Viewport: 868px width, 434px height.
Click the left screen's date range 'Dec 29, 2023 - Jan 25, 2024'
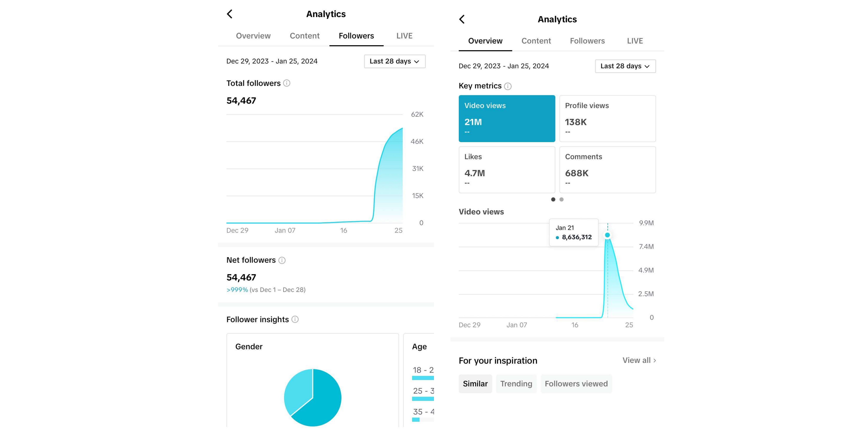pos(272,61)
